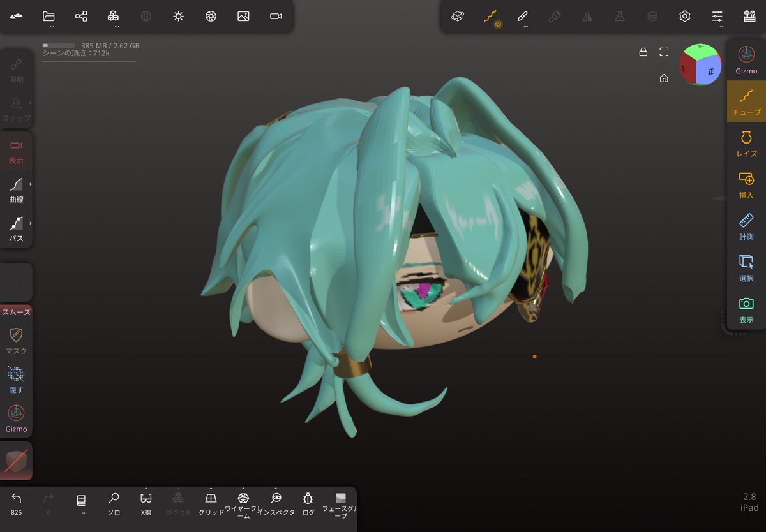Tap the 曲線 curve button
The image size is (766, 532).
click(16, 190)
